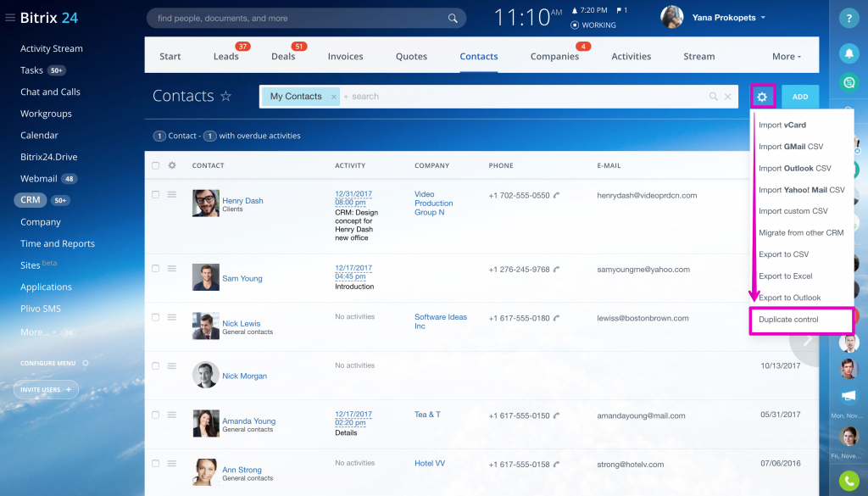Viewport: 868px width, 496px height.
Task: Open the help question mark icon
Action: coord(849,19)
